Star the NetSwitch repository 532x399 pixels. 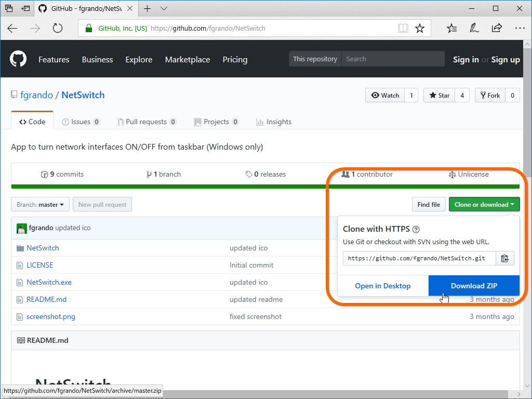click(439, 95)
